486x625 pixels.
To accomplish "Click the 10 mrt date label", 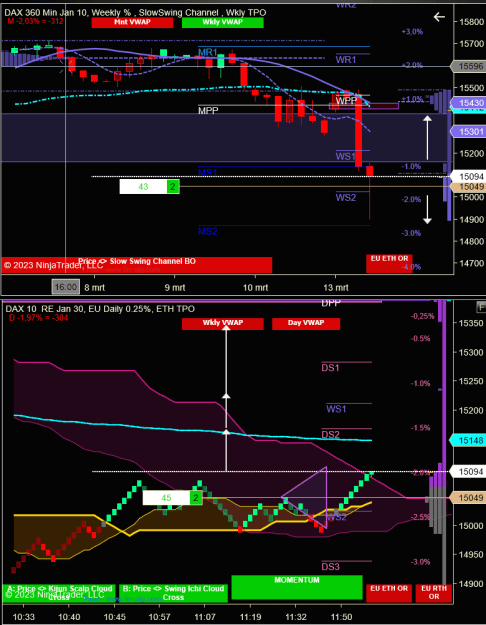I will [255, 287].
